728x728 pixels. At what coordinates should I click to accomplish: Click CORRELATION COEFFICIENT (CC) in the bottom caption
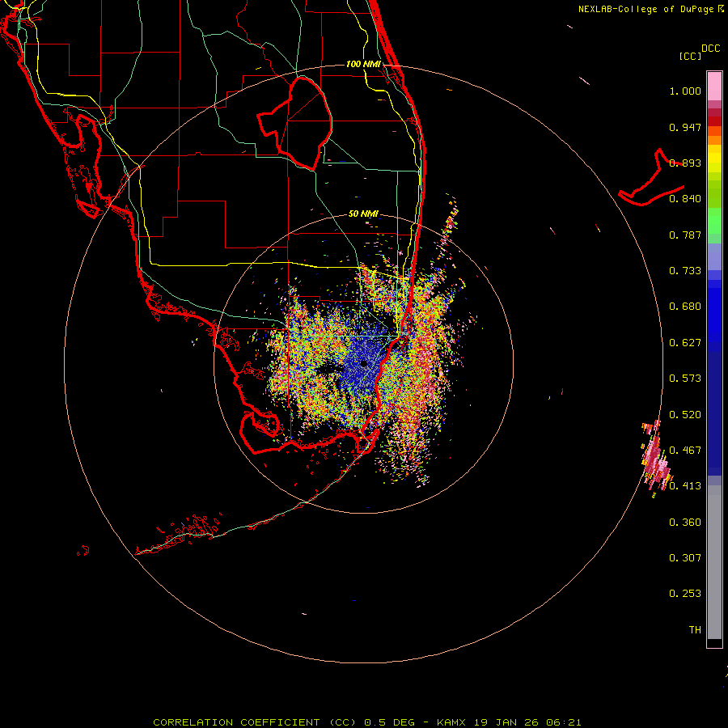tap(255, 722)
